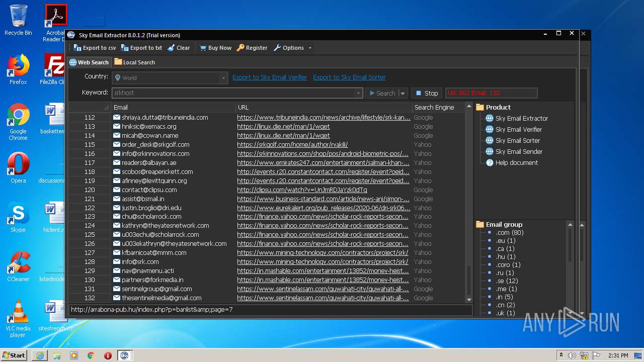
Task: Open Sky Email Verifier product item
Action: click(514, 129)
